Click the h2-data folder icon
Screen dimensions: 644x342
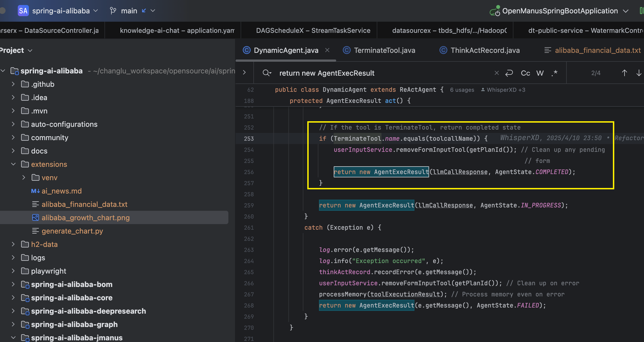(x=25, y=244)
